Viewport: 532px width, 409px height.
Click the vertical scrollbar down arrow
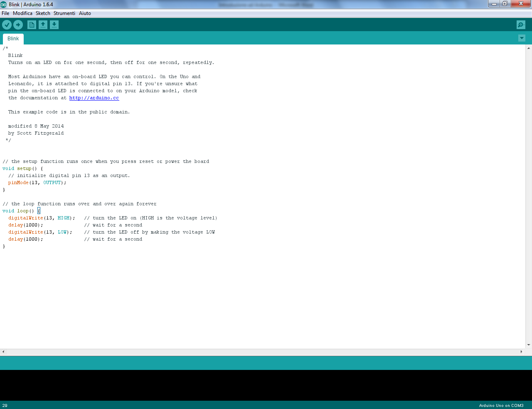(529, 345)
